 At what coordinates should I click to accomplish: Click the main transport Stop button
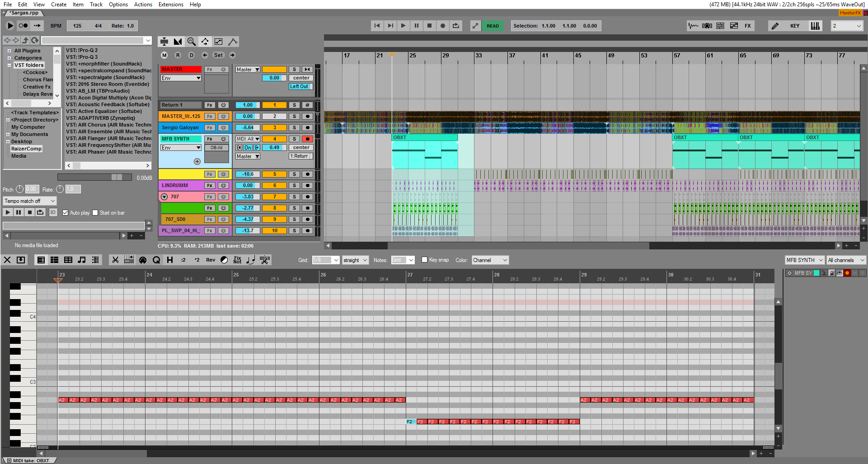(x=429, y=26)
